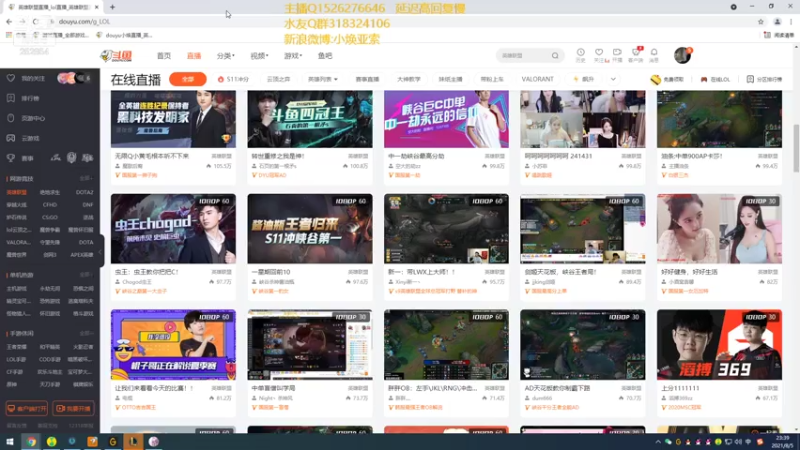Open the 英雄列表 dropdown filter

coord(322,79)
